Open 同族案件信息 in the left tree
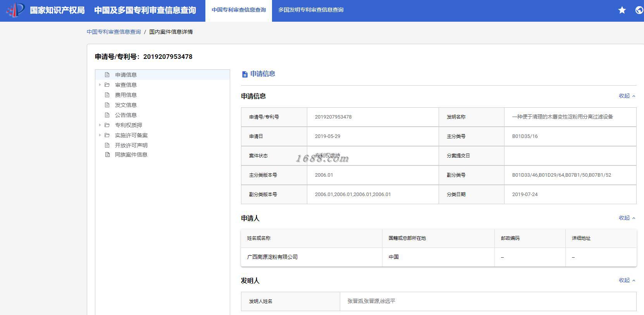Screen dimensions: 644x315 [131, 155]
